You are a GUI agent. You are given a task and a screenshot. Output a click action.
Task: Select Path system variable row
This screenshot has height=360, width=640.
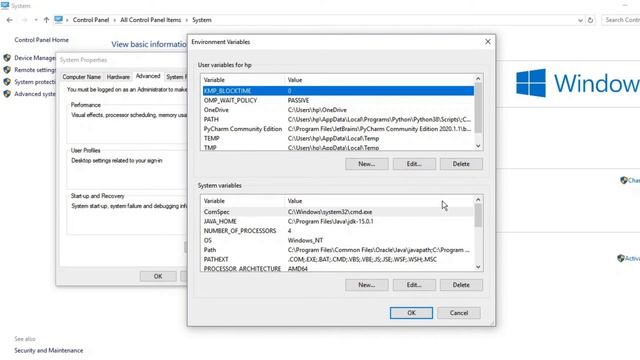(338, 250)
